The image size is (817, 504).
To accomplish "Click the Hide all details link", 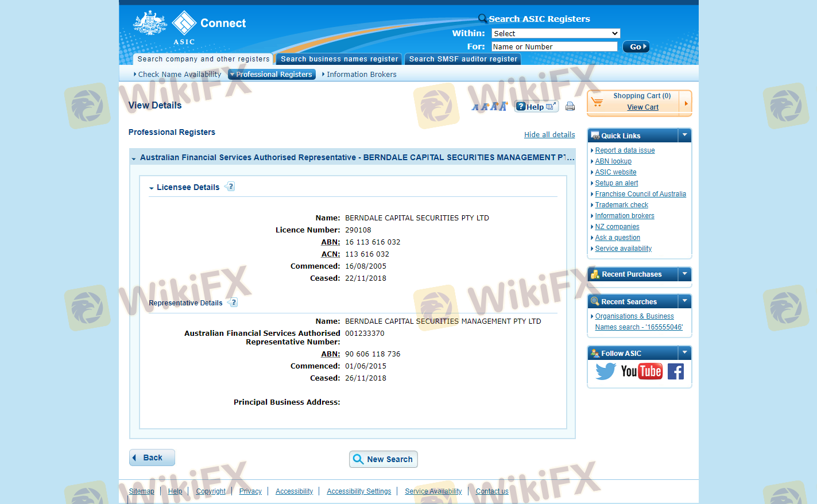I will (549, 135).
